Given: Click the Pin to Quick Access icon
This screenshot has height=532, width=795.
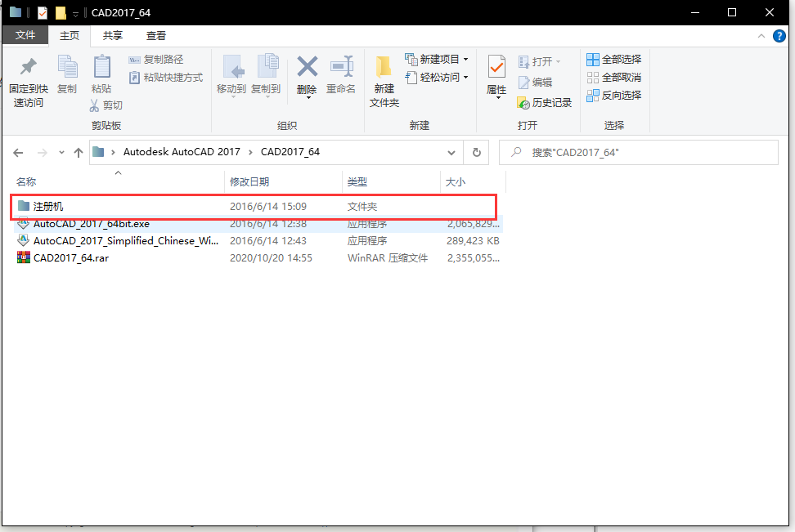Looking at the screenshot, I should tap(28, 67).
